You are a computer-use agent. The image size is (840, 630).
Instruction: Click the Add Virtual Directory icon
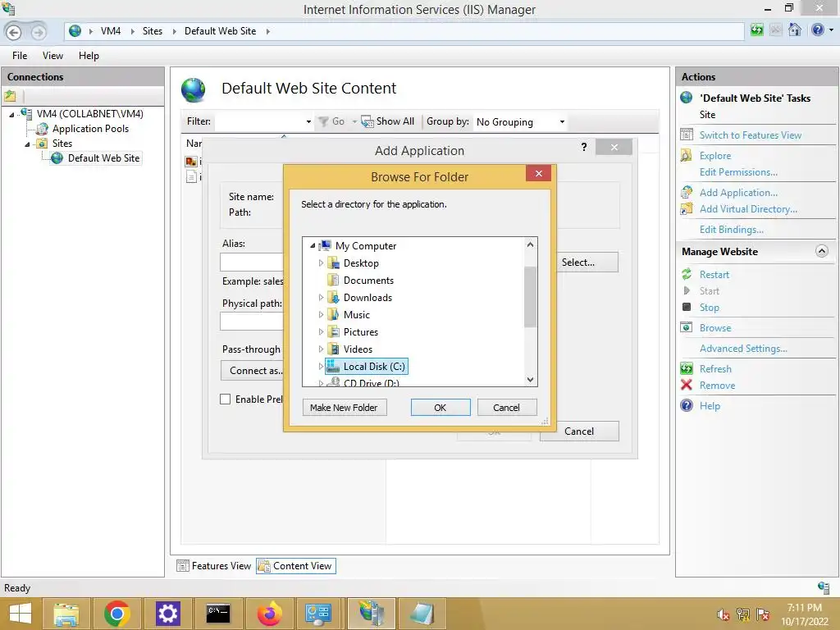[x=687, y=209]
